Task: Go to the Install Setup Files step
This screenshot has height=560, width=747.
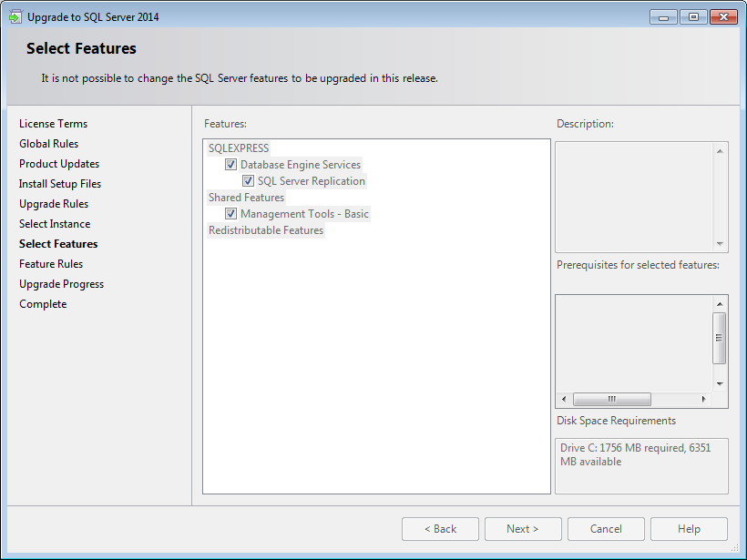Action: tap(60, 184)
